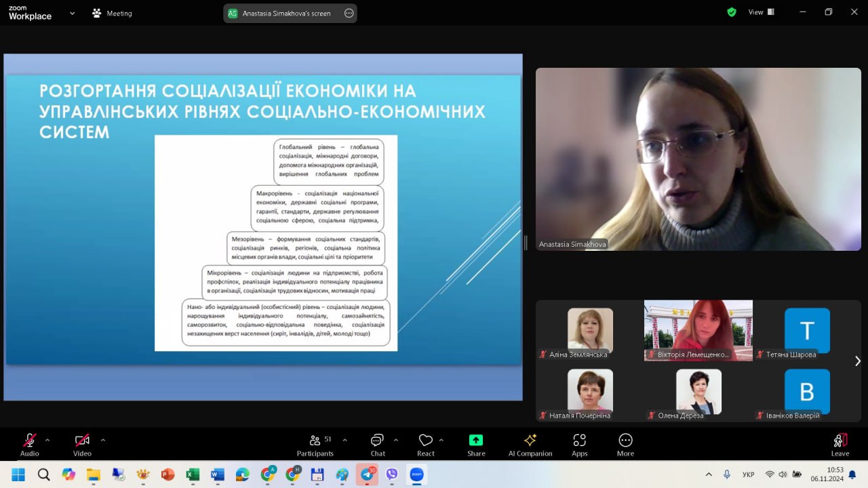
Task: Show next page of participant thumbnails
Action: click(x=857, y=361)
